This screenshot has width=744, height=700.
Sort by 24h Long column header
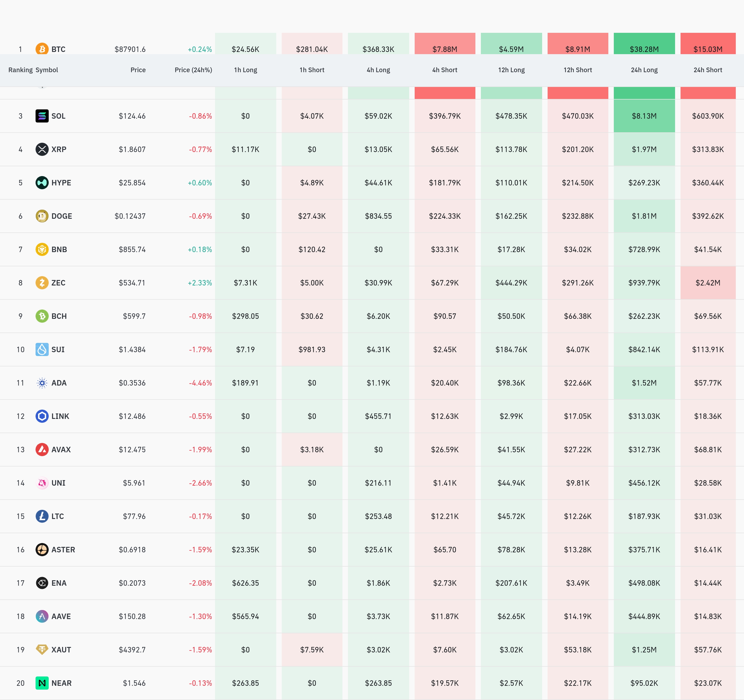tap(644, 70)
